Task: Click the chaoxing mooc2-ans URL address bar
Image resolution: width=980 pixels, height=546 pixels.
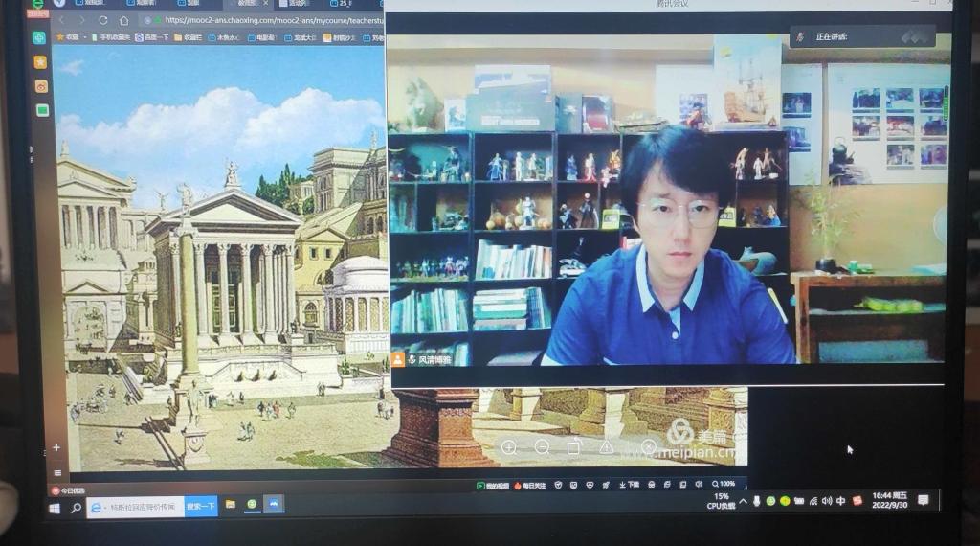Action: tap(262, 21)
